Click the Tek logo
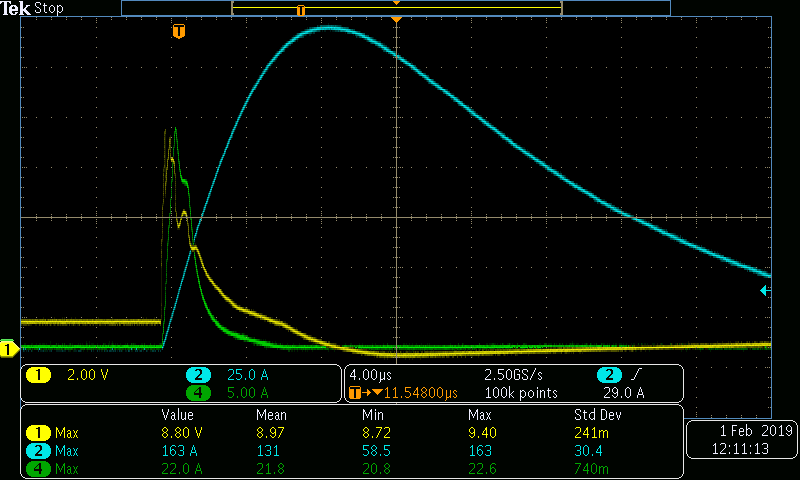This screenshot has height=480, width=800. pyautogui.click(x=15, y=8)
